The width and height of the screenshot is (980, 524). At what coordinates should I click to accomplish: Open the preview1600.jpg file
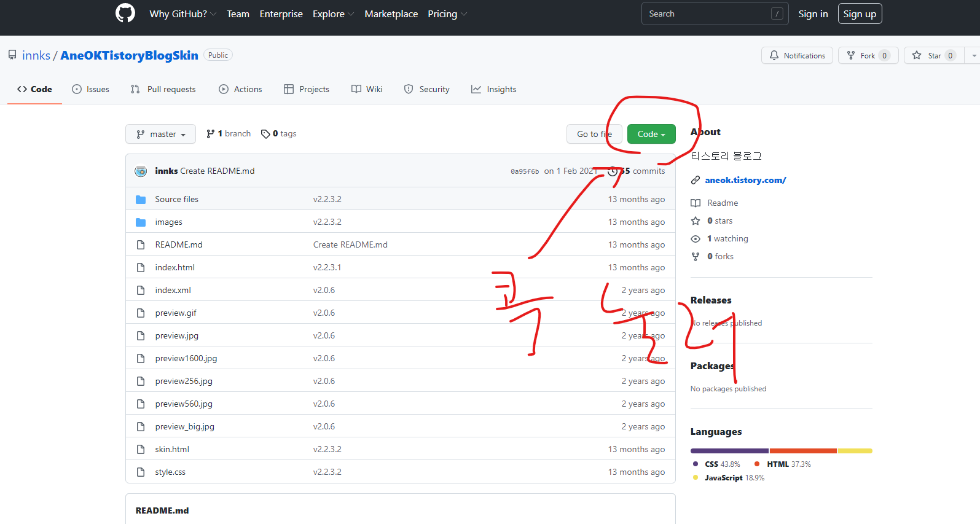tap(186, 358)
